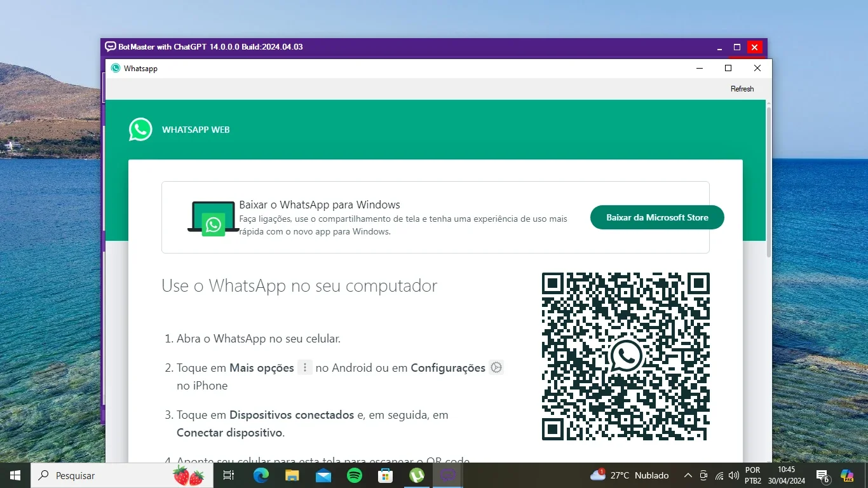
Task: Click the heading Baixar o WhatsApp para Windows
Action: click(x=320, y=205)
